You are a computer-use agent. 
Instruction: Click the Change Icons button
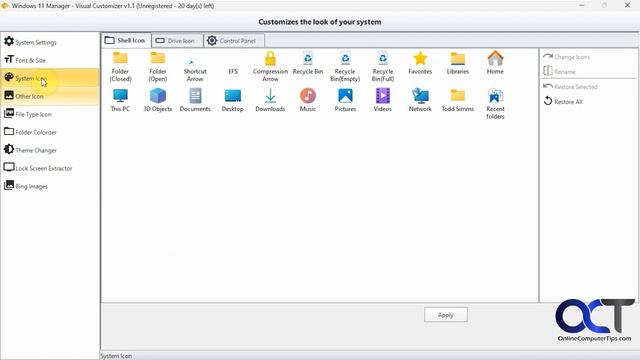click(x=567, y=57)
